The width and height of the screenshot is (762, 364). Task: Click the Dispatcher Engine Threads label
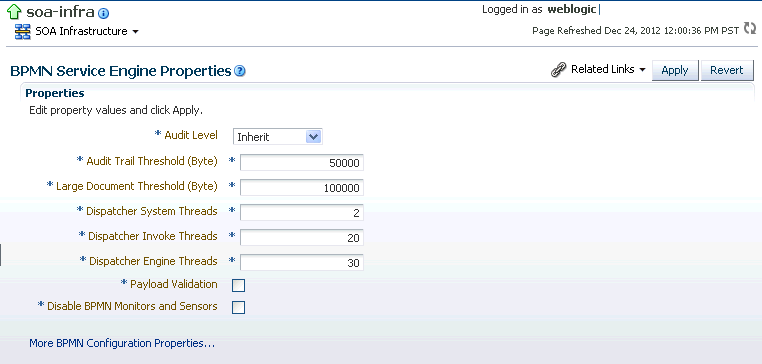coord(153,261)
